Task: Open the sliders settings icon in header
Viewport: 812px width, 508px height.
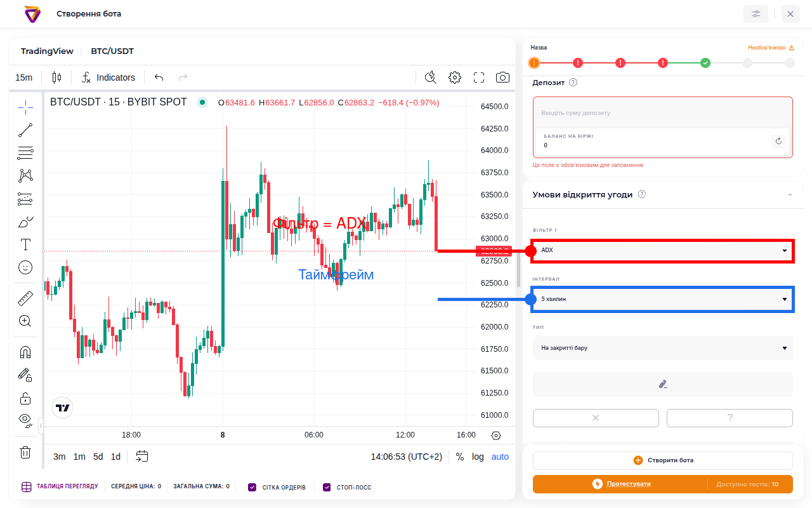Action: click(756, 14)
